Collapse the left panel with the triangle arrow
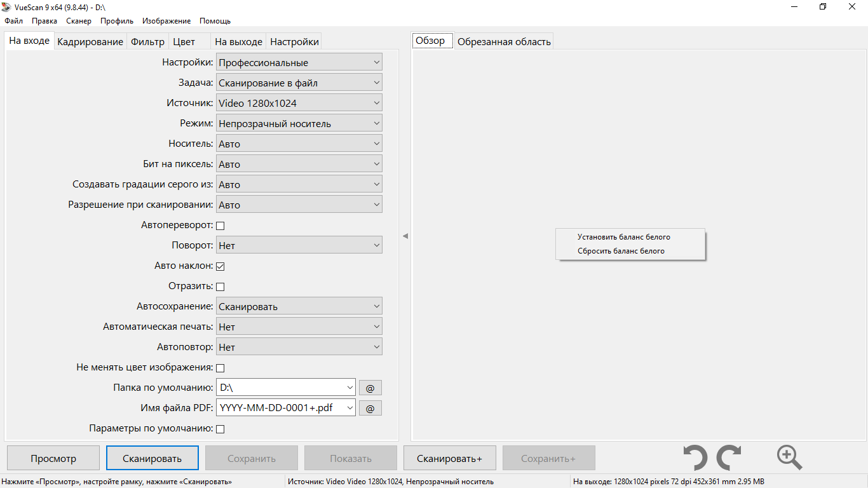The width and height of the screenshot is (868, 488). pos(405,236)
